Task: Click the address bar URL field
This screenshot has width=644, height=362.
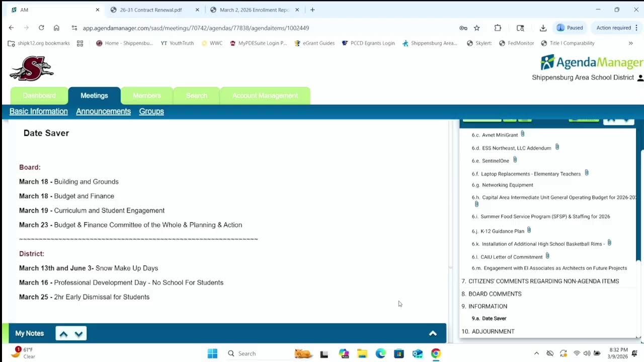Action: click(262, 28)
